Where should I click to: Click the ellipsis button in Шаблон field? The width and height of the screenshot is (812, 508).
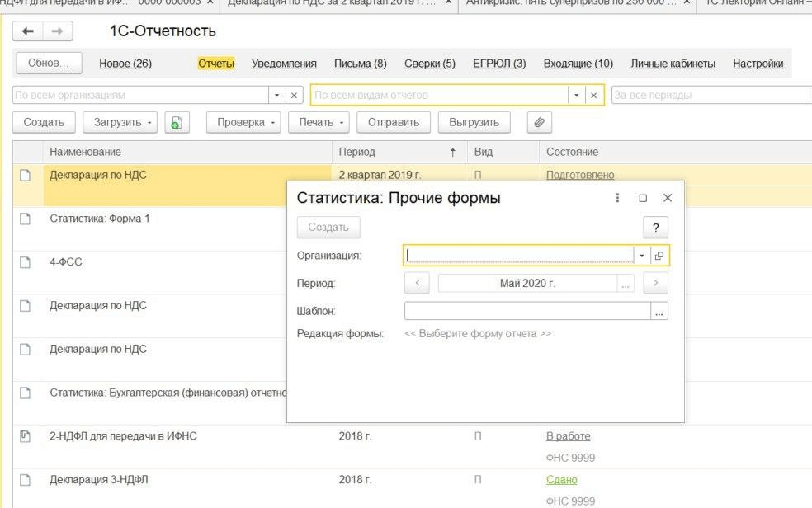point(659,311)
